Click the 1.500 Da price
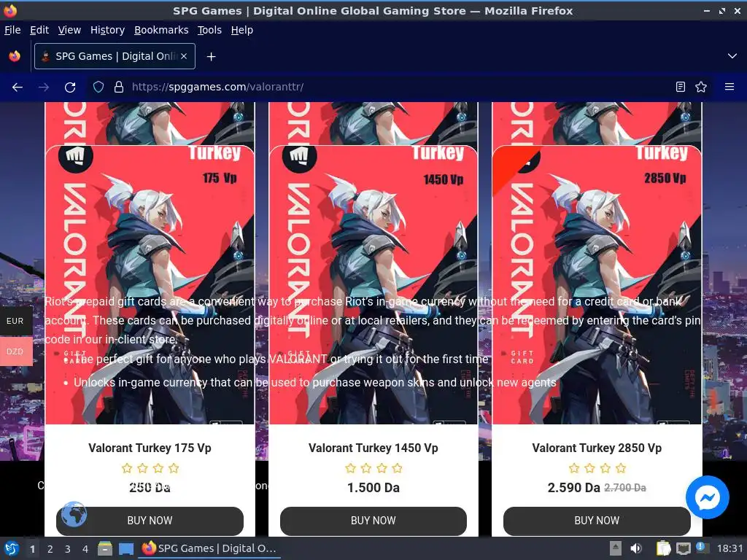 click(x=373, y=488)
